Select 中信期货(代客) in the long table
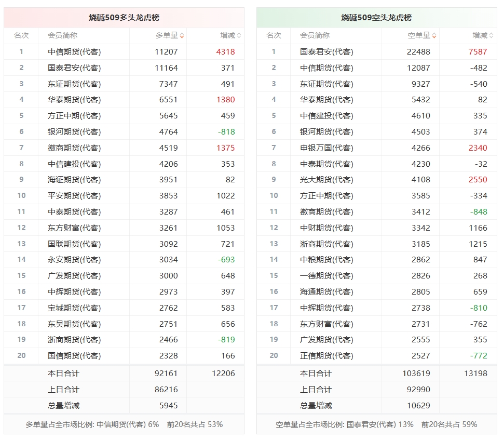This screenshot has height=439, width=504. coord(74,52)
